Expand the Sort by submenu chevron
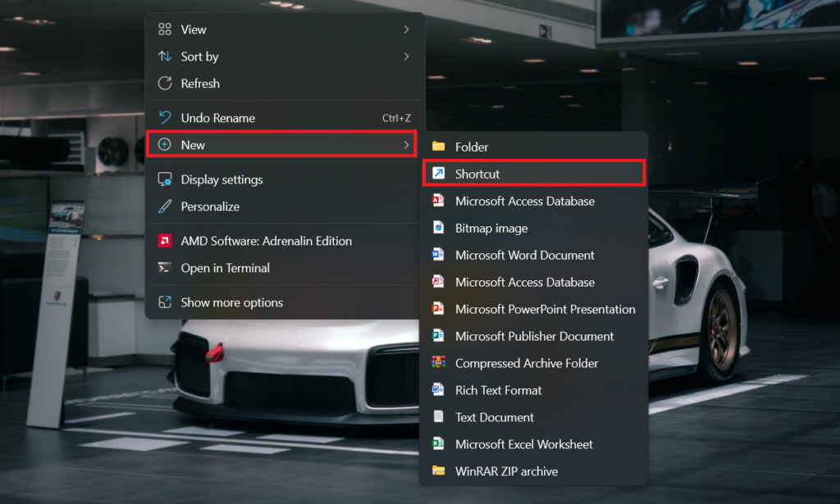The image size is (840, 504). [x=406, y=57]
